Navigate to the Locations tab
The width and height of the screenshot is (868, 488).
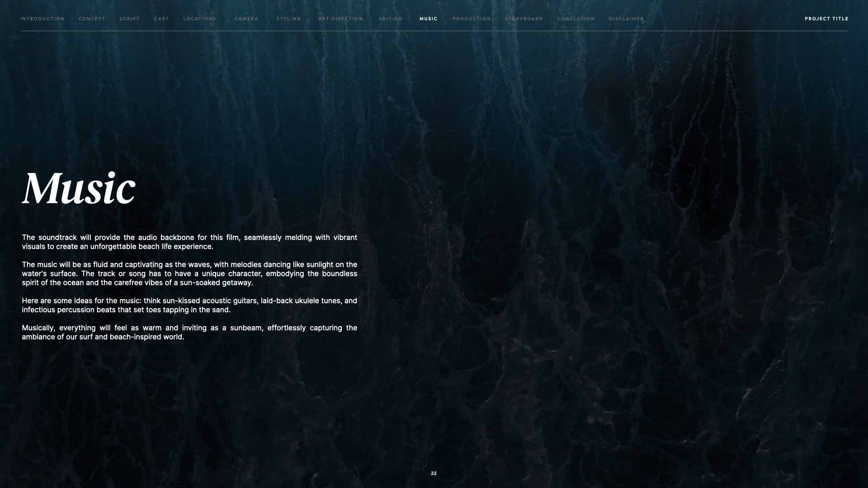pos(199,19)
